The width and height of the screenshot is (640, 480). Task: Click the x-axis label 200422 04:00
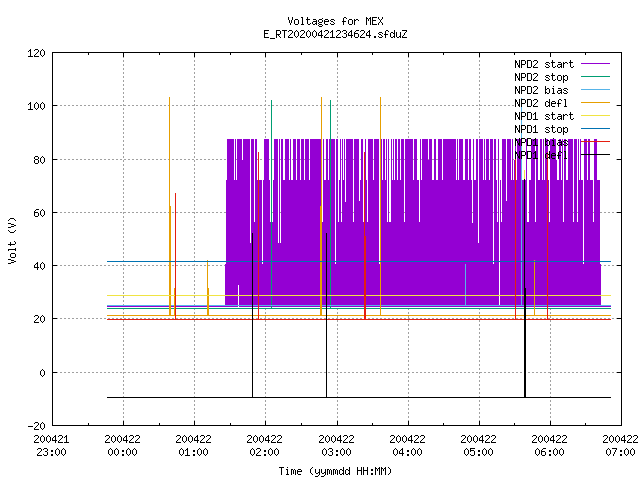click(407, 446)
